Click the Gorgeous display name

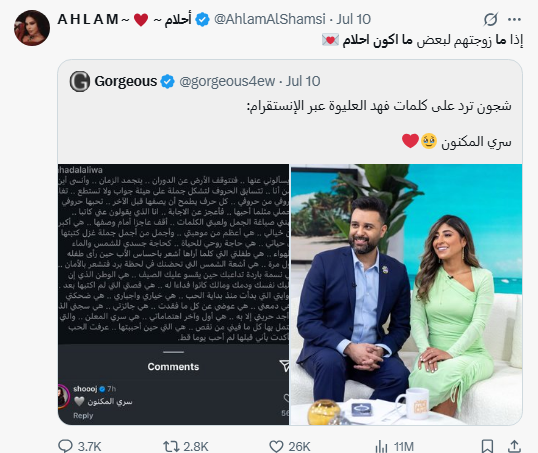click(x=126, y=81)
